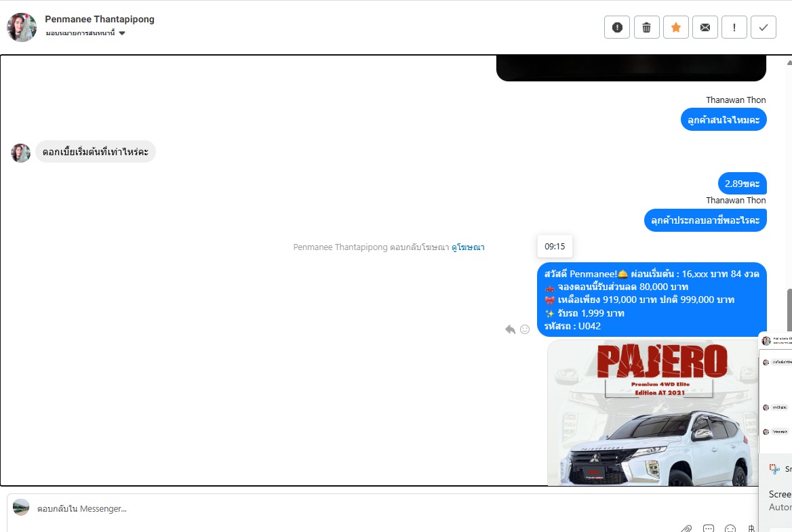This screenshot has width=792, height=532.
Task: Select the message ลูกค้าประกอบอาชีพอะไรคะ
Action: 705,220
